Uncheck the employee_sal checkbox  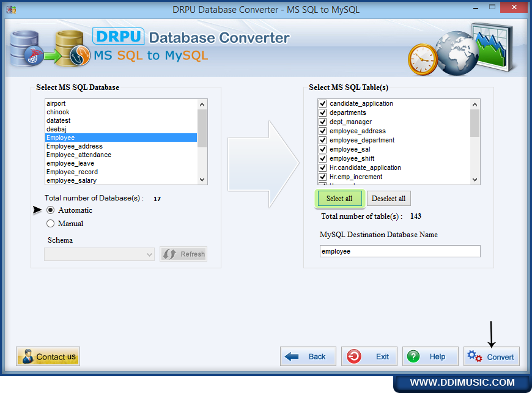point(322,149)
